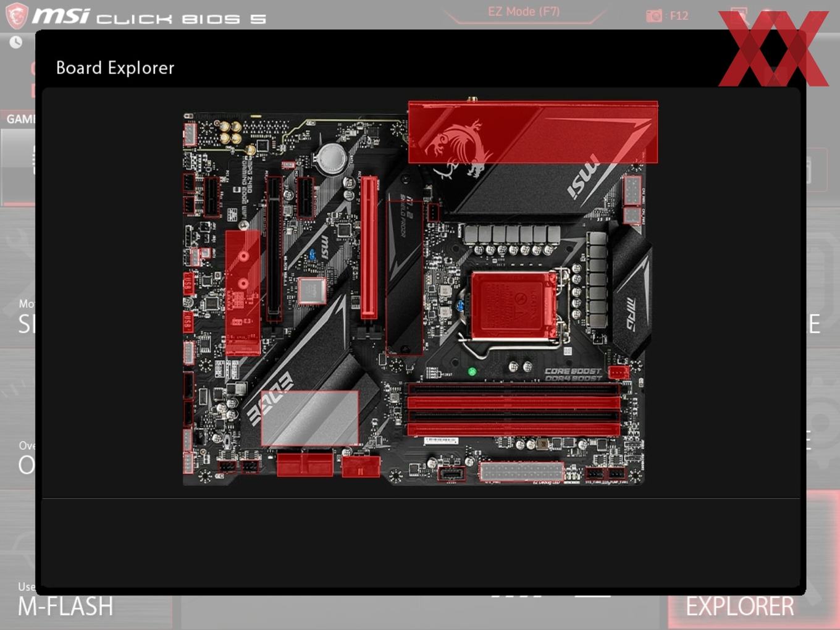This screenshot has height=630, width=840.
Task: Click the audio header at the top-left corner
Action: (190, 134)
